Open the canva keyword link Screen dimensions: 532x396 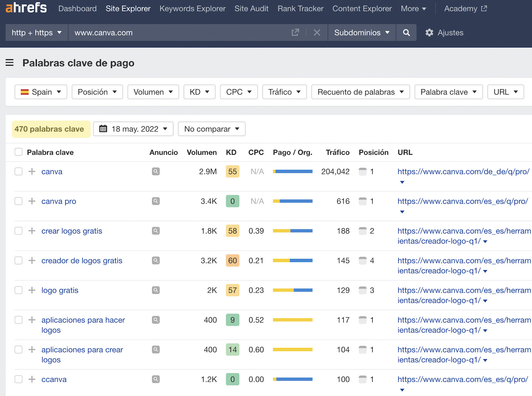(x=52, y=171)
